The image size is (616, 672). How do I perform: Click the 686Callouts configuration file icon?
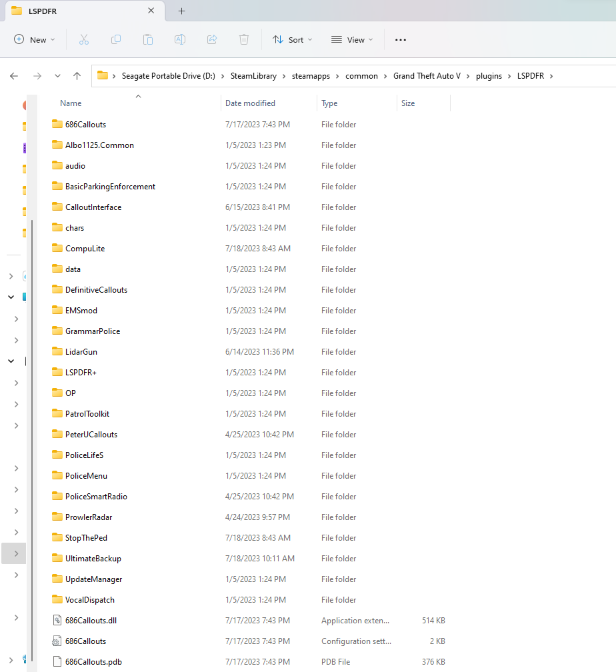(57, 641)
